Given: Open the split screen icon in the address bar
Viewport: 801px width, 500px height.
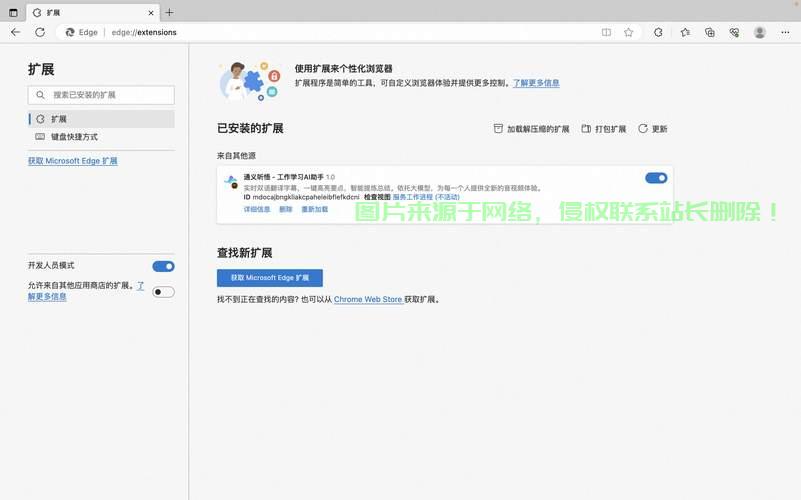Looking at the screenshot, I should [606, 32].
